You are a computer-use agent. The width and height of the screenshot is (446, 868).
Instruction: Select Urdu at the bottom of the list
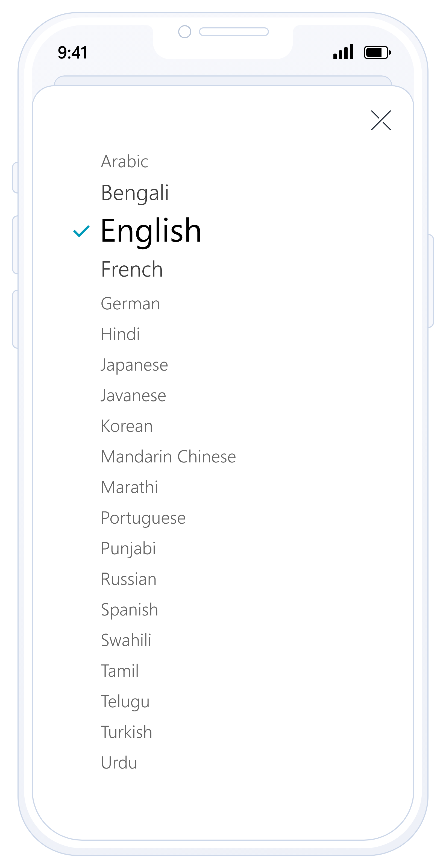point(119,763)
